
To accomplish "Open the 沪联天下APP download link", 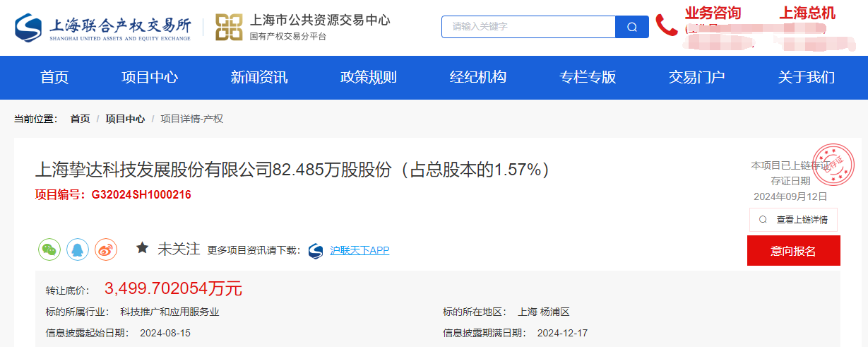I will click(359, 251).
